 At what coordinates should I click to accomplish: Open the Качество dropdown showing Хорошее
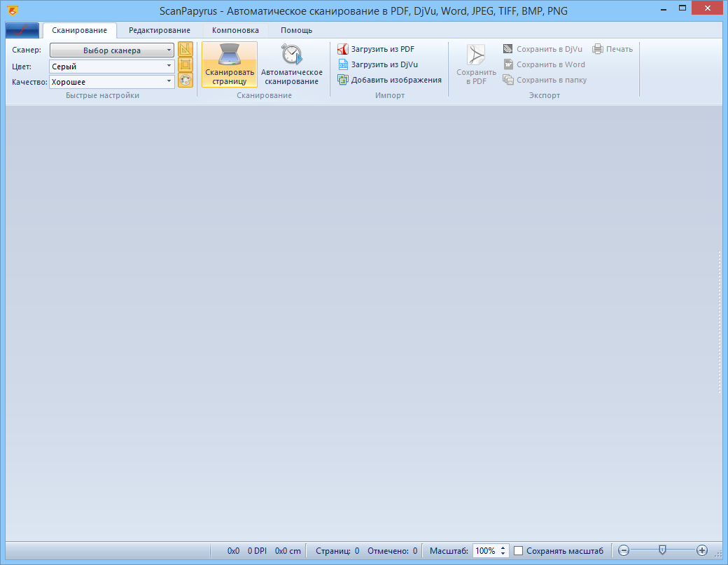coord(112,82)
